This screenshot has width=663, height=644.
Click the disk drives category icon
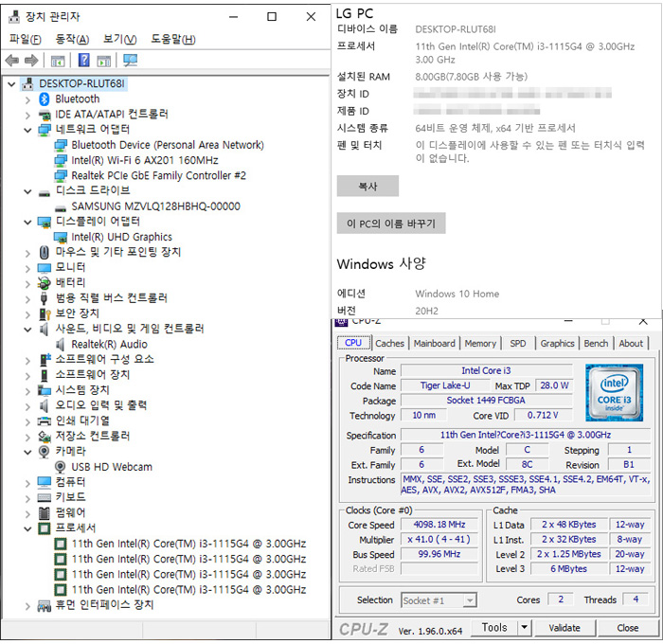click(45, 193)
